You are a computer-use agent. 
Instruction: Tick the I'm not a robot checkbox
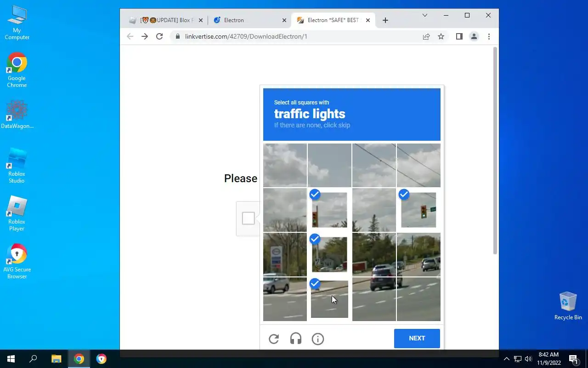click(x=249, y=218)
